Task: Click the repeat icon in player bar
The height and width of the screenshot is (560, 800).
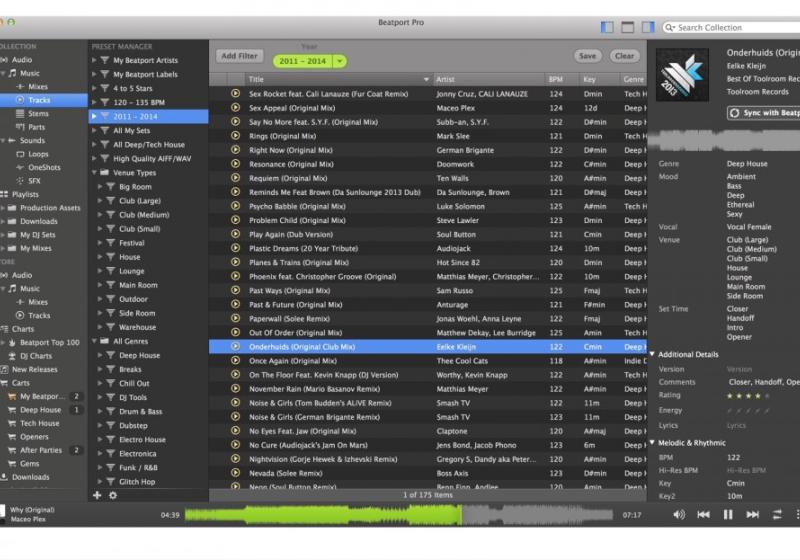Action: (777, 514)
